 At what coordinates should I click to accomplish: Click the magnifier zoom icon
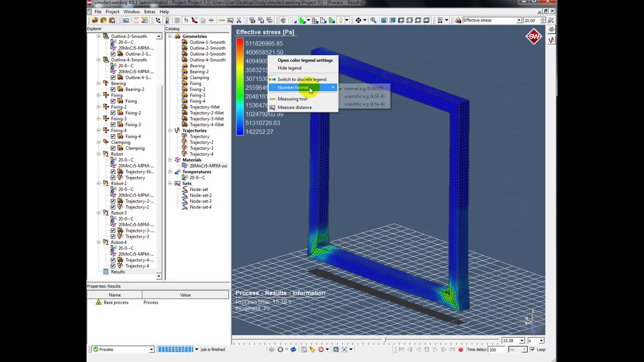click(x=373, y=20)
